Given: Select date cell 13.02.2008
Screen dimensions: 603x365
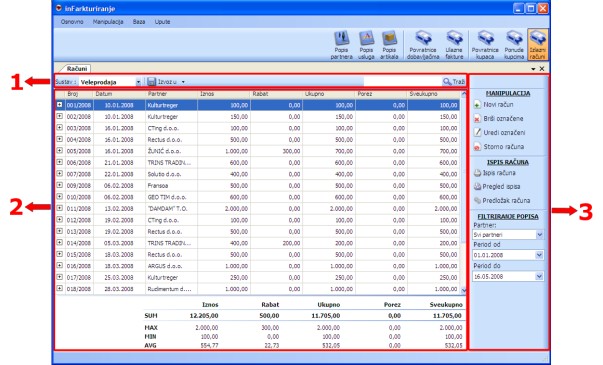Looking at the screenshot, I should [119, 208].
